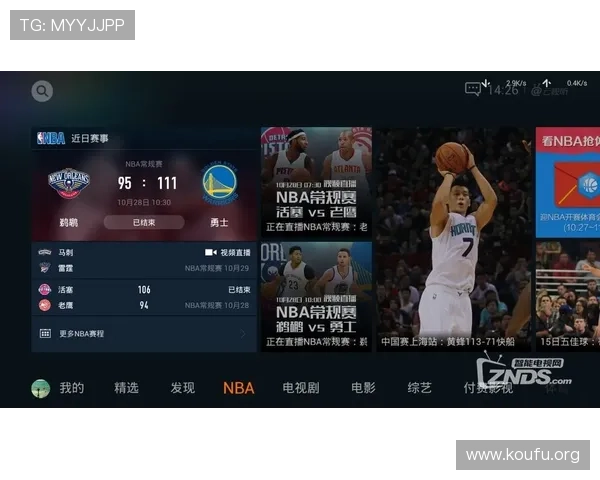Select the 鹈鹕 team name

click(x=69, y=222)
